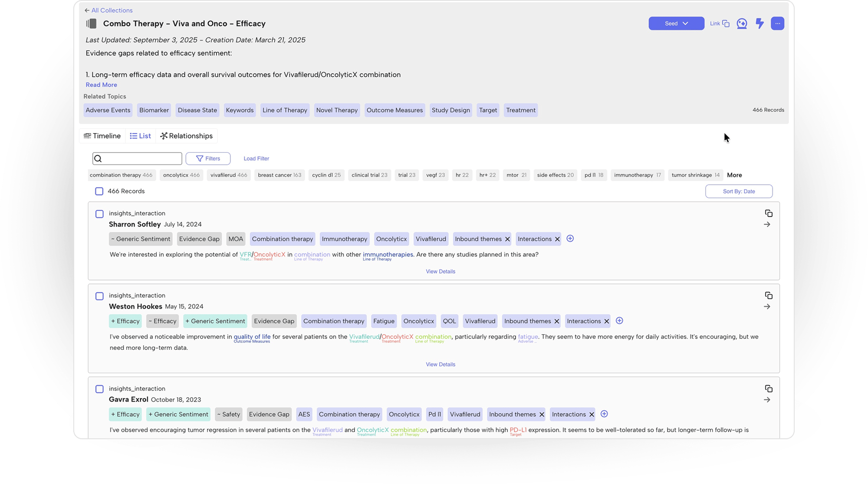Image resolution: width=868 pixels, height=484 pixels.
Task: Open the three-dots more options button
Action: click(777, 23)
